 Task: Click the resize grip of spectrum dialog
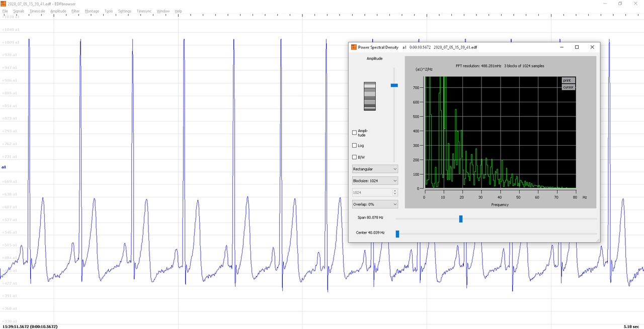point(598,240)
